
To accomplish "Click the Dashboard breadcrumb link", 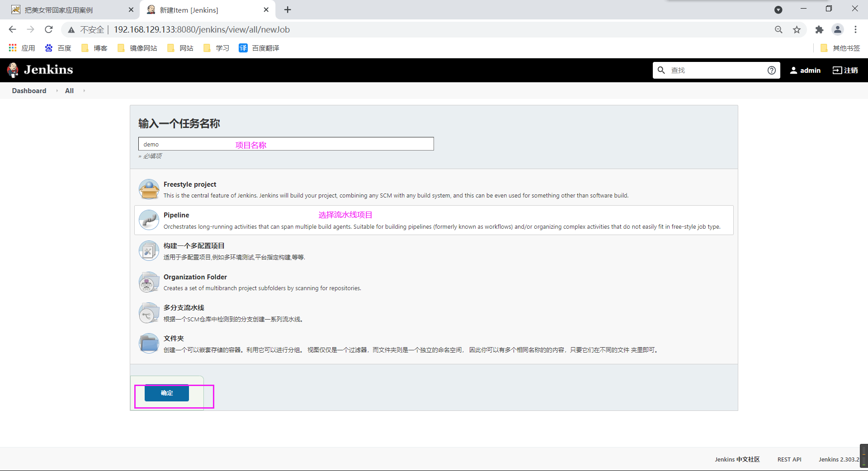I will pyautogui.click(x=29, y=91).
